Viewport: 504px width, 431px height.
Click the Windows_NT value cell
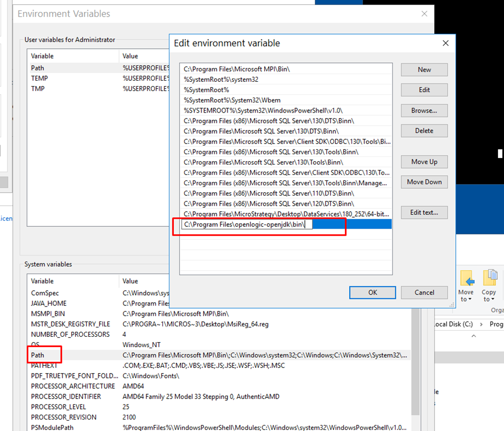pyautogui.click(x=141, y=345)
